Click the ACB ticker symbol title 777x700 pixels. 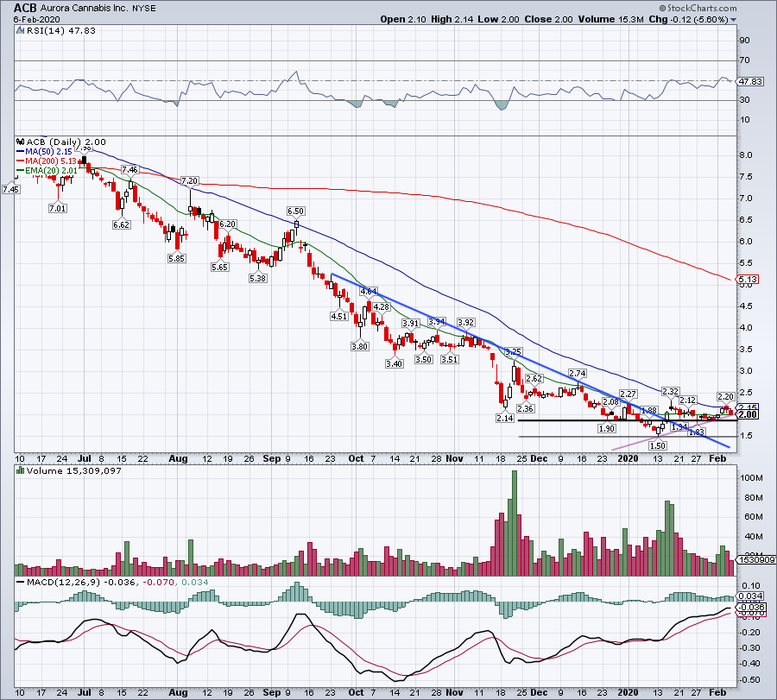pyautogui.click(x=25, y=8)
